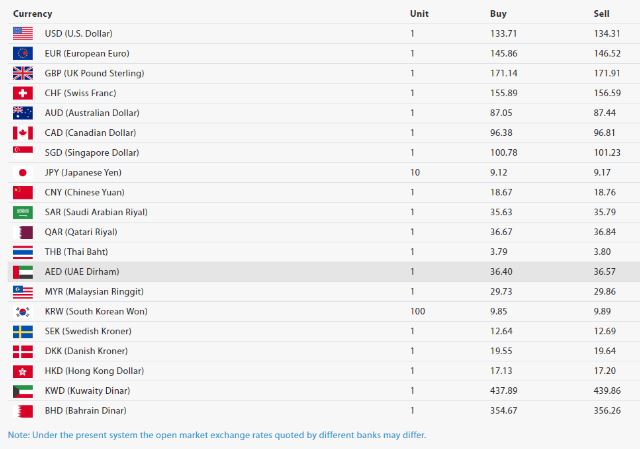Image resolution: width=640 pixels, height=449 pixels.
Task: Click the USD buy rate 133.71
Action: pyautogui.click(x=505, y=33)
